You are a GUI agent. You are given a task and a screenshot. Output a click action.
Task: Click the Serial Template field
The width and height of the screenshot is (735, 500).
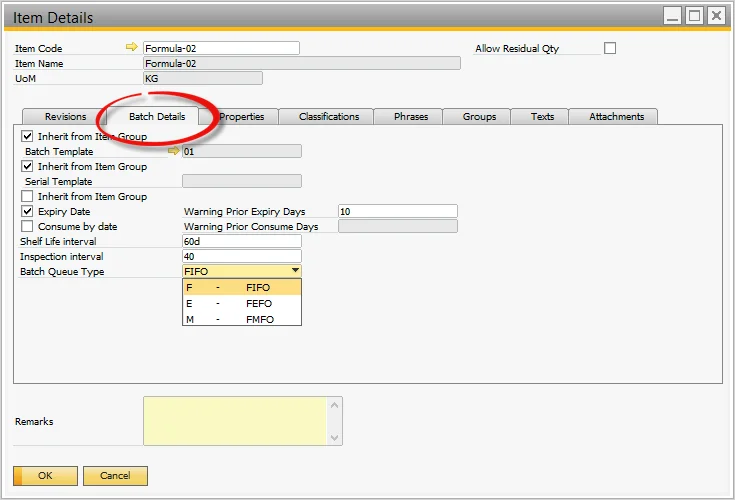242,181
